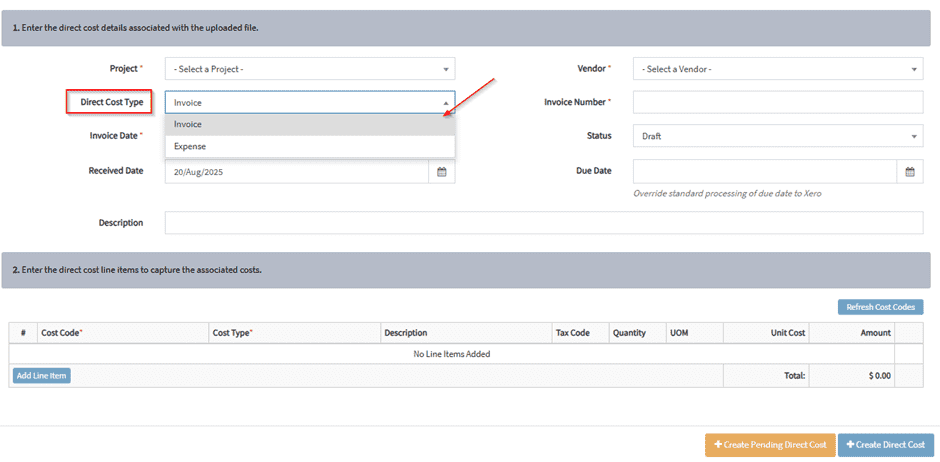Click the Due Date input field
This screenshot has width=940, height=462.
pyautogui.click(x=765, y=172)
